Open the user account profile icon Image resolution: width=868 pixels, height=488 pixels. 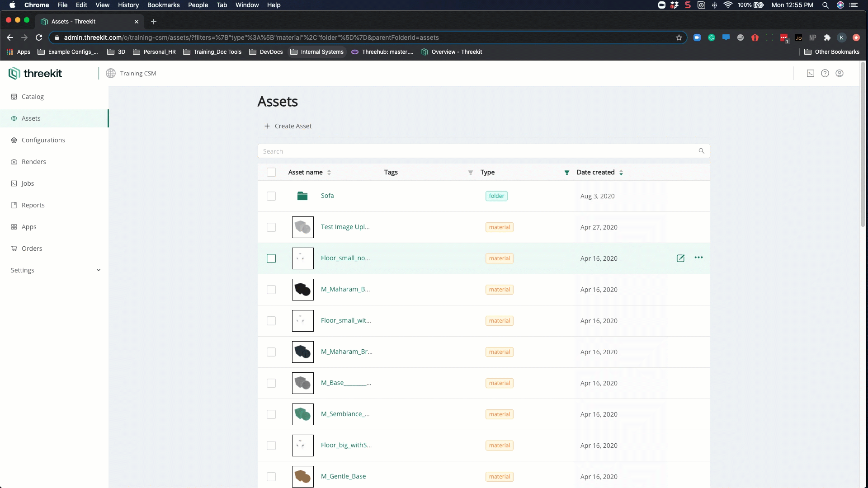click(x=839, y=73)
